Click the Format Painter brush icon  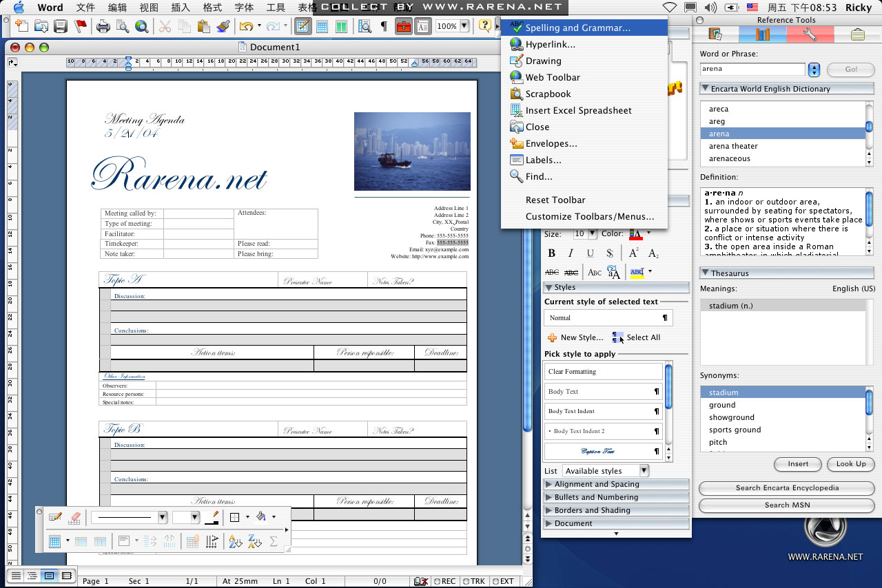(x=223, y=27)
